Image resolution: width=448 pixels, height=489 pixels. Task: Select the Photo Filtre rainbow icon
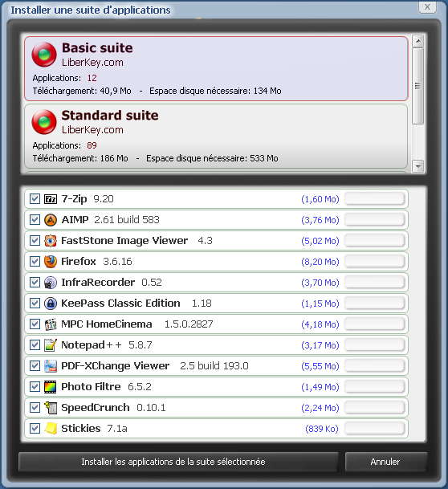(x=51, y=387)
